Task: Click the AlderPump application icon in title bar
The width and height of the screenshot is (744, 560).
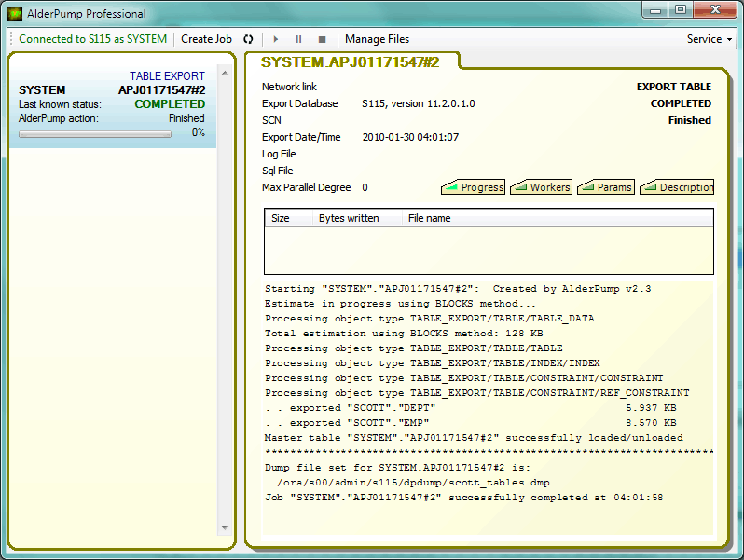Action: pos(15,14)
